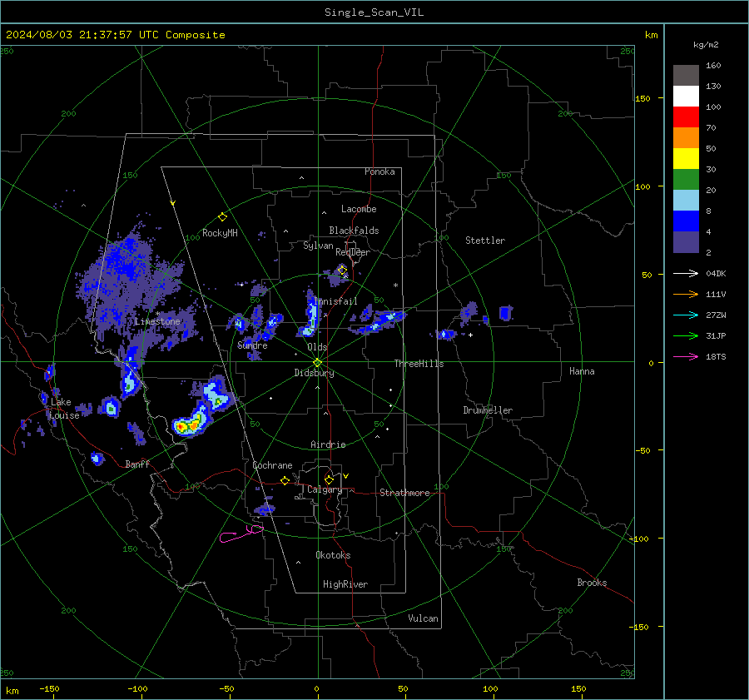Click the cyan 27ZW arrow legend
Screen dimensions: 749x700
click(x=686, y=315)
